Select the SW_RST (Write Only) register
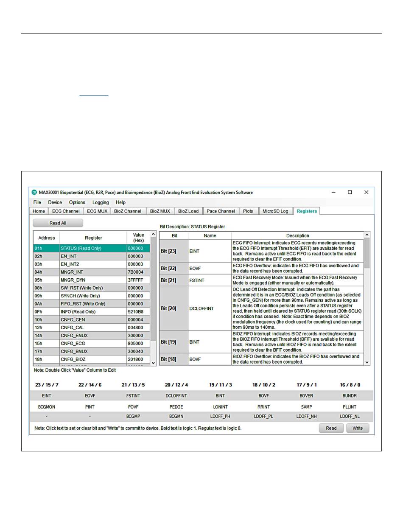The image size is (403, 532). (92, 288)
